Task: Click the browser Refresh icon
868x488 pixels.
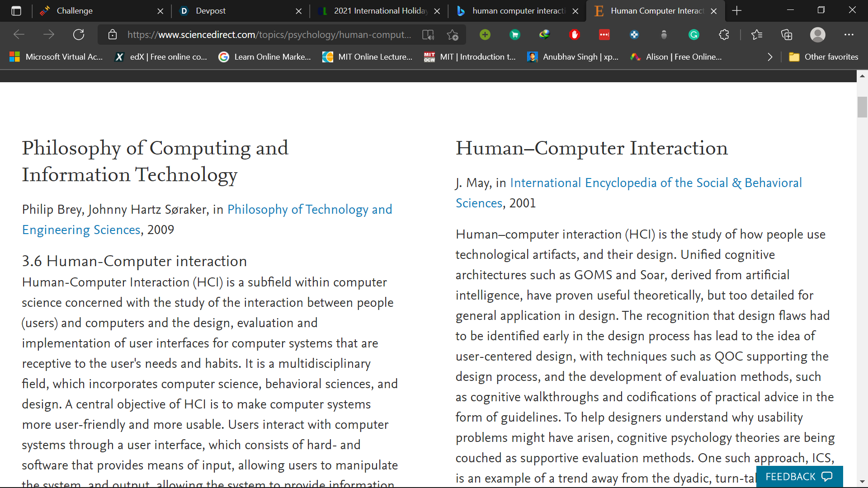Action: pyautogui.click(x=79, y=35)
